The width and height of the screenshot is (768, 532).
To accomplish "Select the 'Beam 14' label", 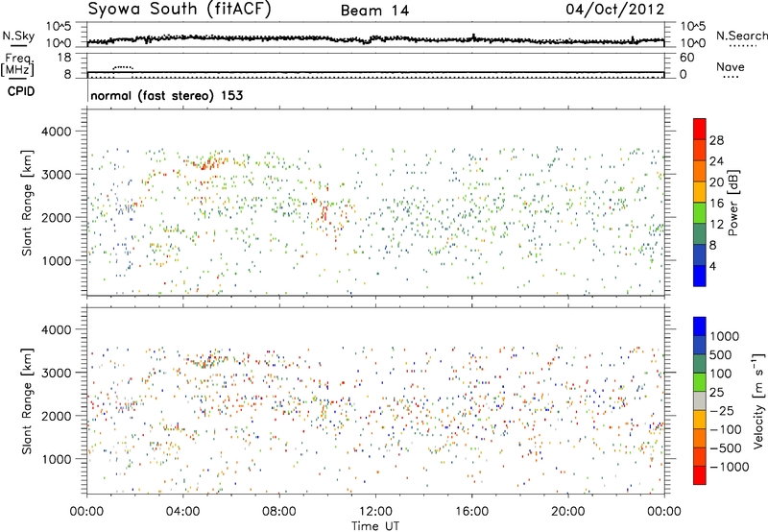I will coord(374,11).
